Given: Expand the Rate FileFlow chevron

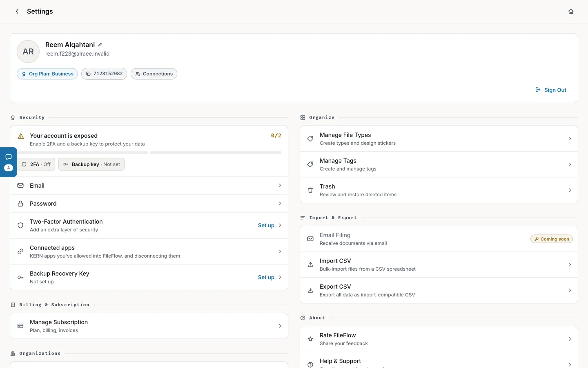Looking at the screenshot, I should tap(570, 339).
